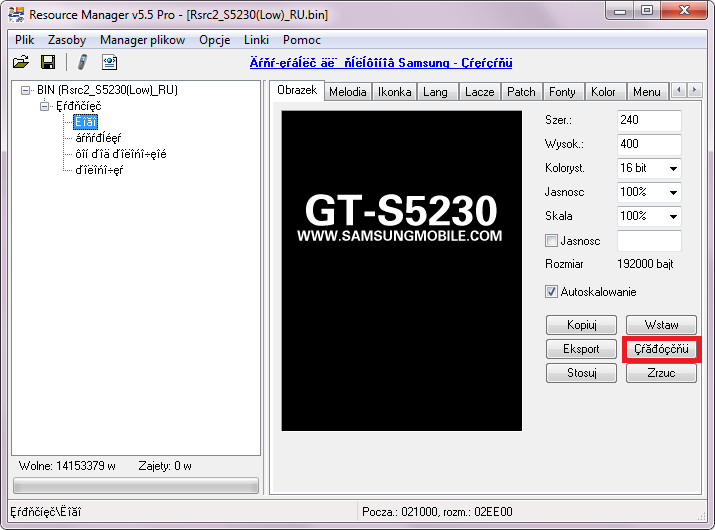715x530 pixels.
Task: Click the Stosuj button
Action: tap(581, 373)
